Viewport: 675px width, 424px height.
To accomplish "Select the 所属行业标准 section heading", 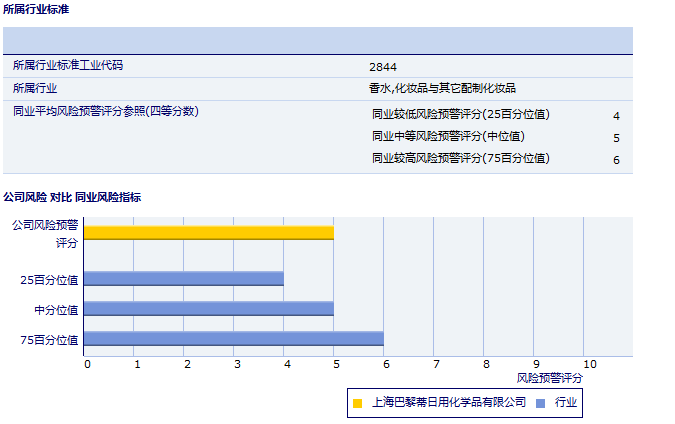I will tap(36, 9).
